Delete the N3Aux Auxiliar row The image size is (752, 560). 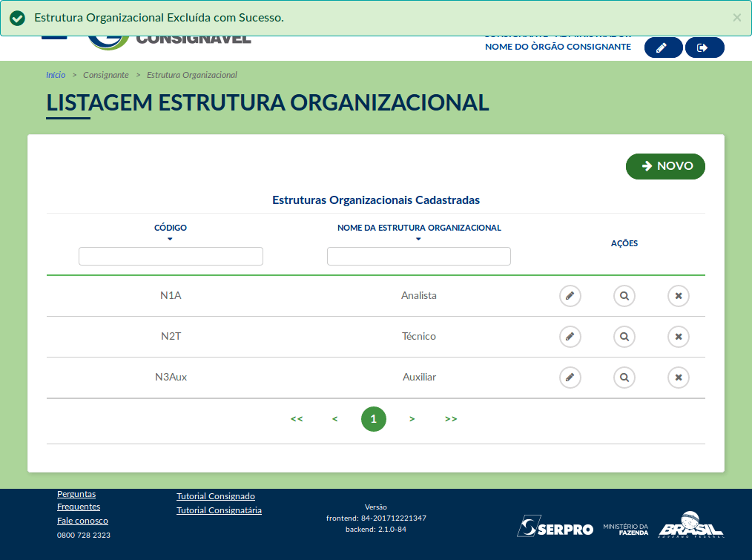[678, 378]
